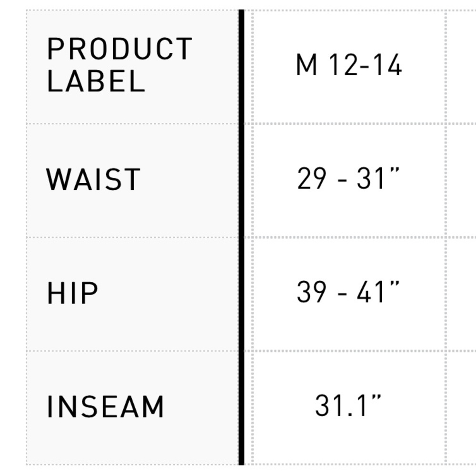The width and height of the screenshot is (476, 476).
Task: Click the letter M in the size label
Action: pyautogui.click(x=307, y=64)
